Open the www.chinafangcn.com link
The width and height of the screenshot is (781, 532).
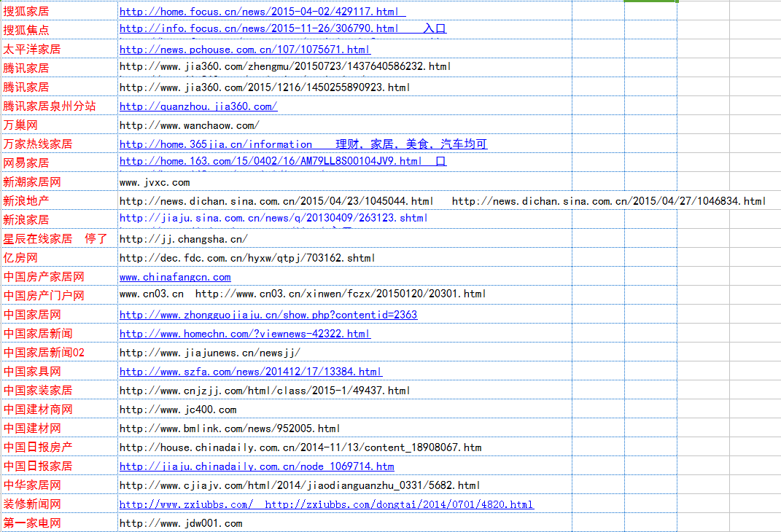click(x=175, y=277)
